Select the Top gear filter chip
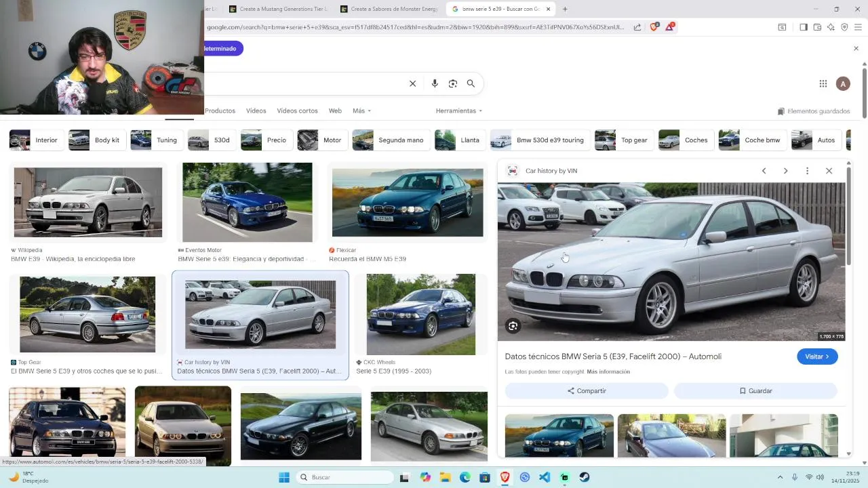 [x=625, y=140]
